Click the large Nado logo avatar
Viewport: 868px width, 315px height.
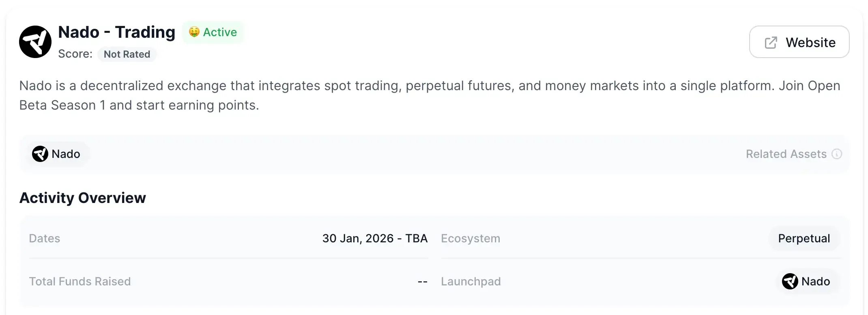pyautogui.click(x=35, y=42)
